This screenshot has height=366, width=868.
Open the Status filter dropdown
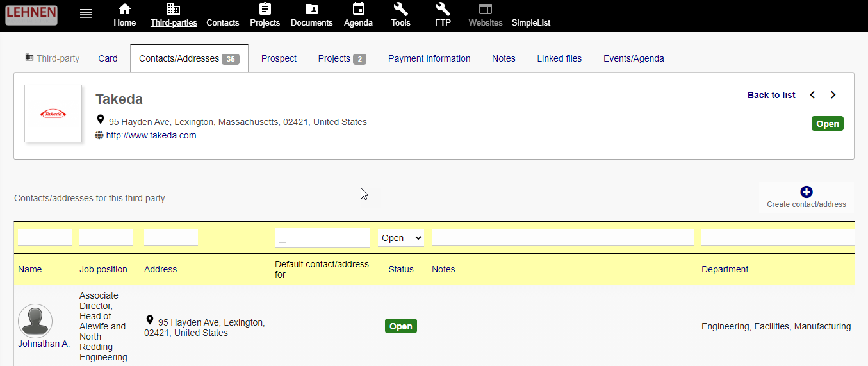tap(401, 238)
